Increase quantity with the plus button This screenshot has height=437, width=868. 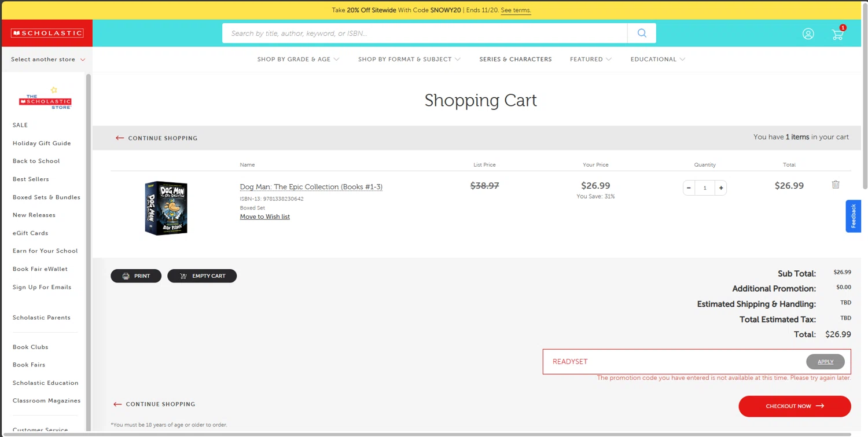pos(721,188)
